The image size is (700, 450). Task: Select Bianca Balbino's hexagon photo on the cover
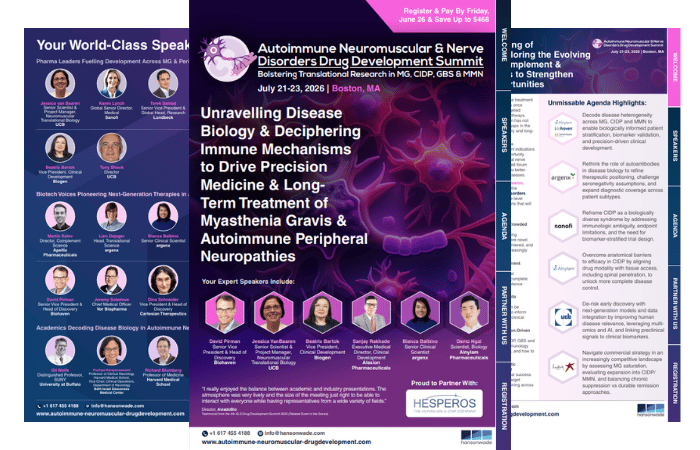pyautogui.click(x=420, y=312)
